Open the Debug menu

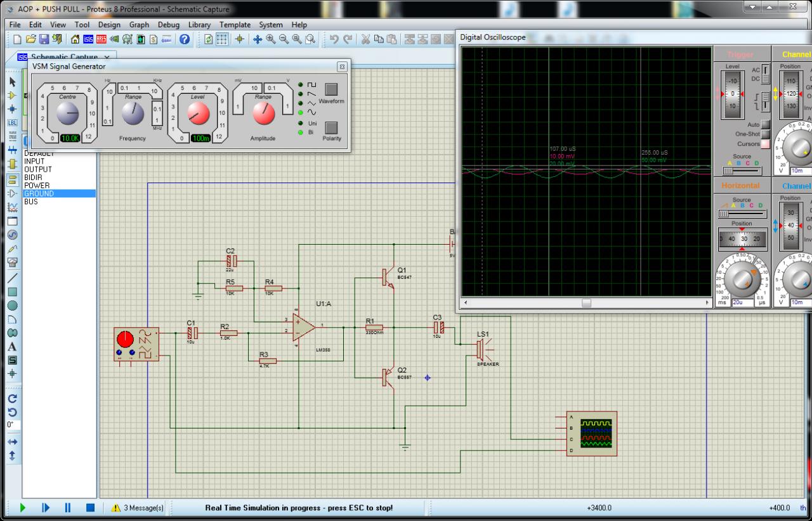click(168, 25)
